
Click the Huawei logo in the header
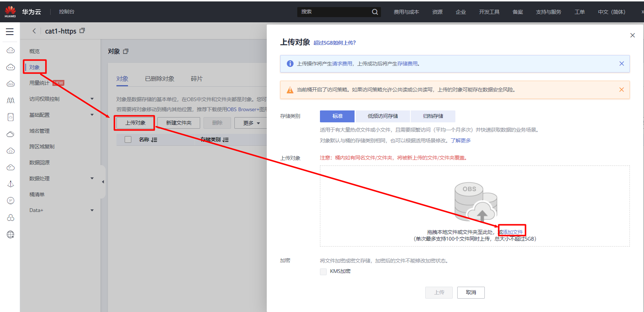(10, 12)
